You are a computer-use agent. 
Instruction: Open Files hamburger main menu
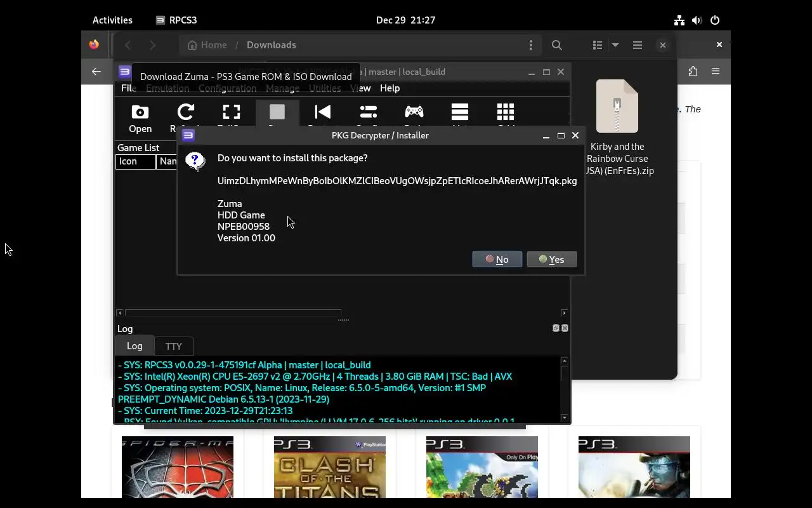pos(638,45)
